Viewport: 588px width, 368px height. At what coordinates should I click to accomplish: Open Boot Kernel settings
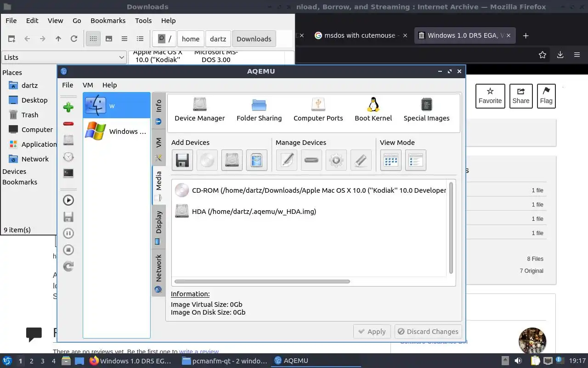click(373, 109)
